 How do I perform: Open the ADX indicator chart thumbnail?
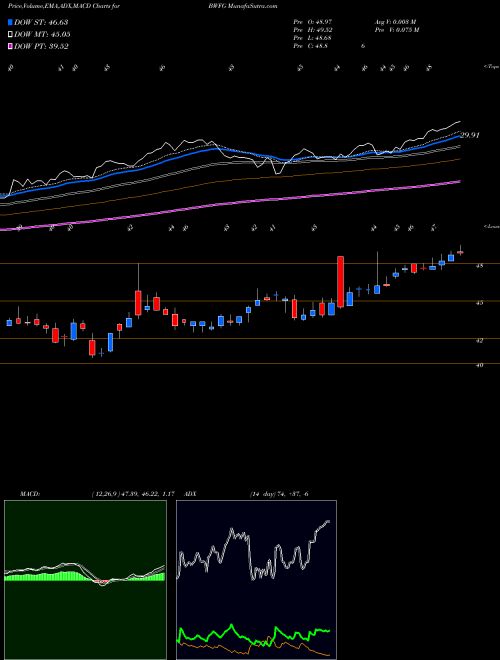[256, 580]
